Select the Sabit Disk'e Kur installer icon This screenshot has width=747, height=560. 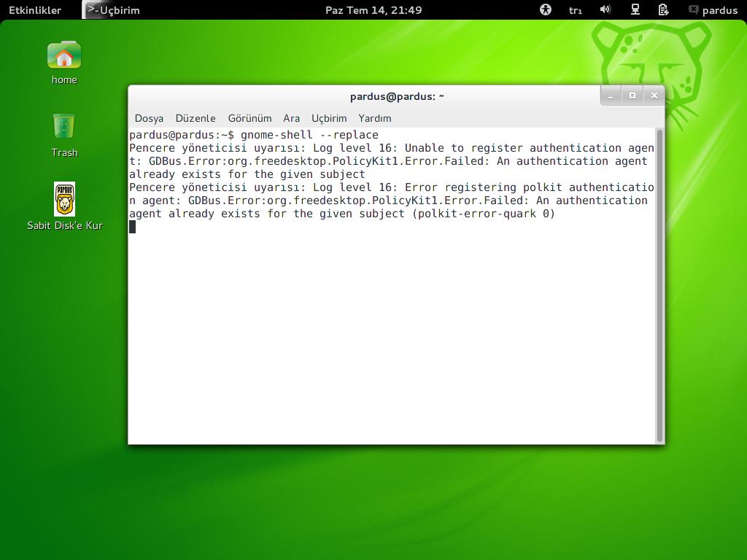pyautogui.click(x=64, y=206)
